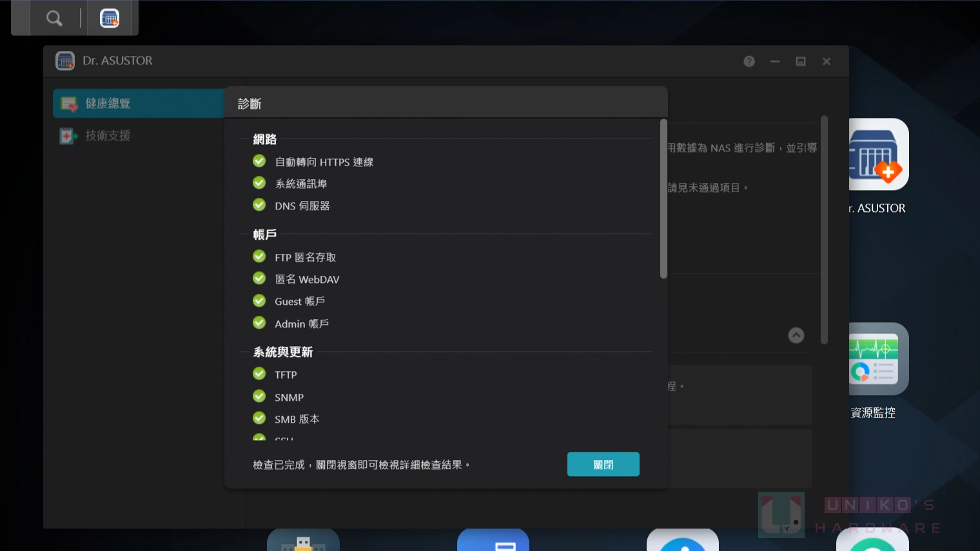
Task: Select 健康總覽 in the sidebar
Action: pyautogui.click(x=139, y=103)
